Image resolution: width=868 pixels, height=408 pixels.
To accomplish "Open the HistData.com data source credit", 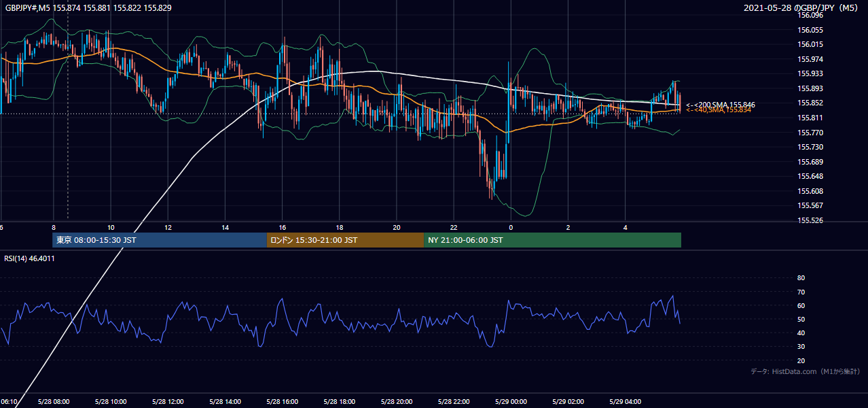I will (806, 371).
